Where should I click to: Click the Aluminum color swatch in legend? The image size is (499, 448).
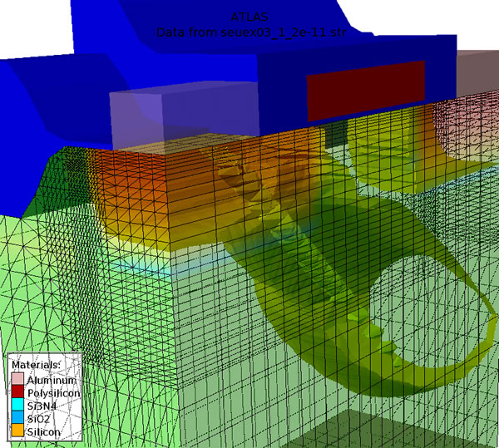[x=17, y=379]
